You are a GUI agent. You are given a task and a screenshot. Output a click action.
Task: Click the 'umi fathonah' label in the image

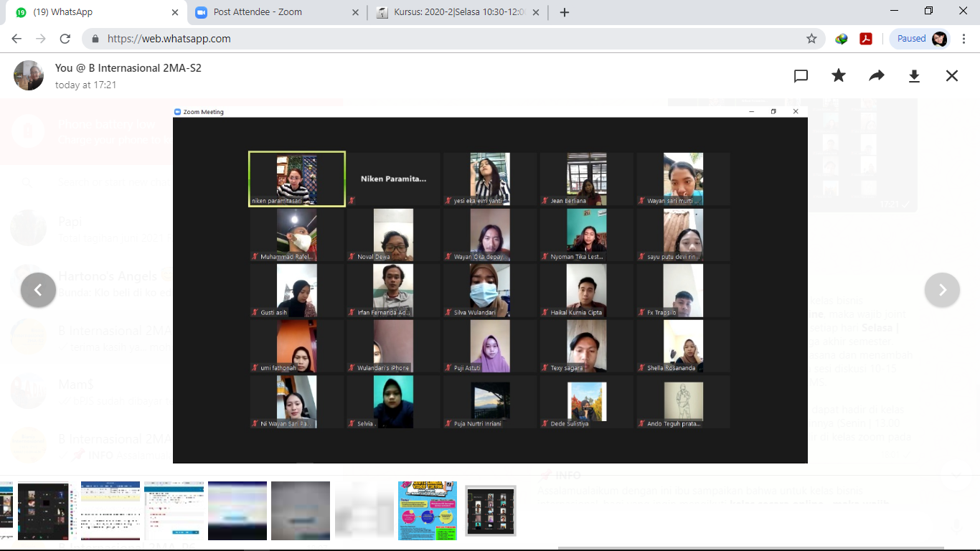click(278, 369)
